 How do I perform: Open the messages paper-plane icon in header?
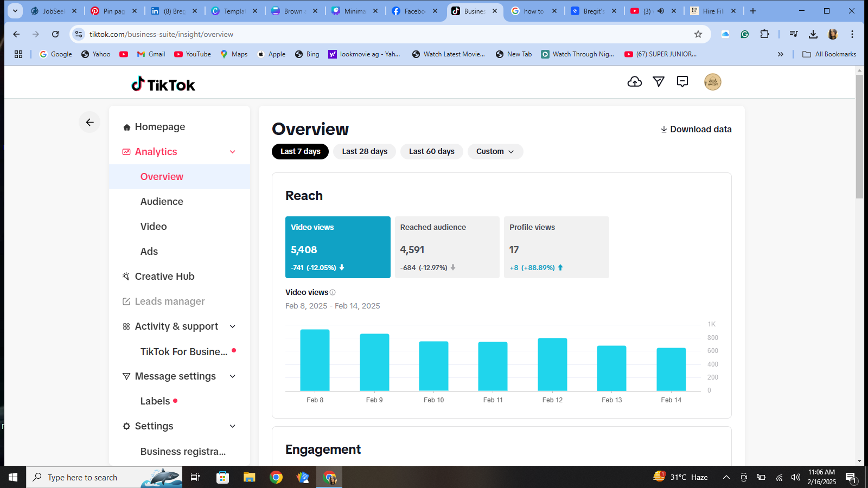point(659,82)
